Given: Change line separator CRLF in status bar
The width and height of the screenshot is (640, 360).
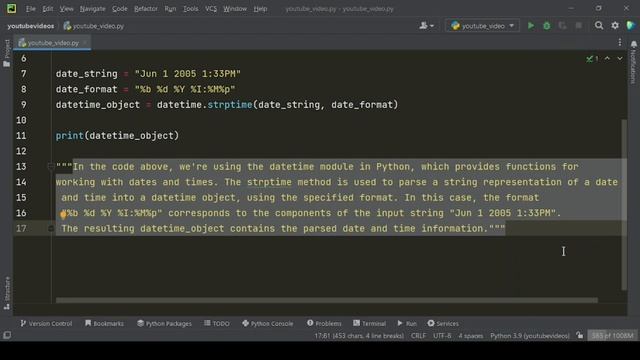Looking at the screenshot, I should (418, 336).
